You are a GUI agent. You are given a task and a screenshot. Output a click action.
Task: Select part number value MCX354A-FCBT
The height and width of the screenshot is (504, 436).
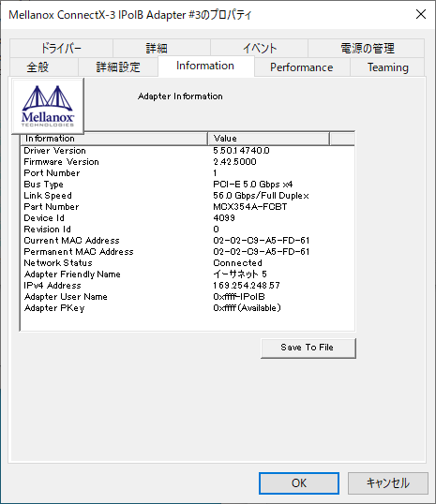(250, 207)
